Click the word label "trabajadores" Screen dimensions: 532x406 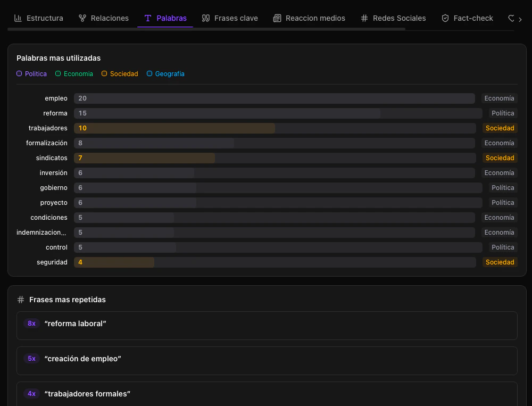point(48,128)
